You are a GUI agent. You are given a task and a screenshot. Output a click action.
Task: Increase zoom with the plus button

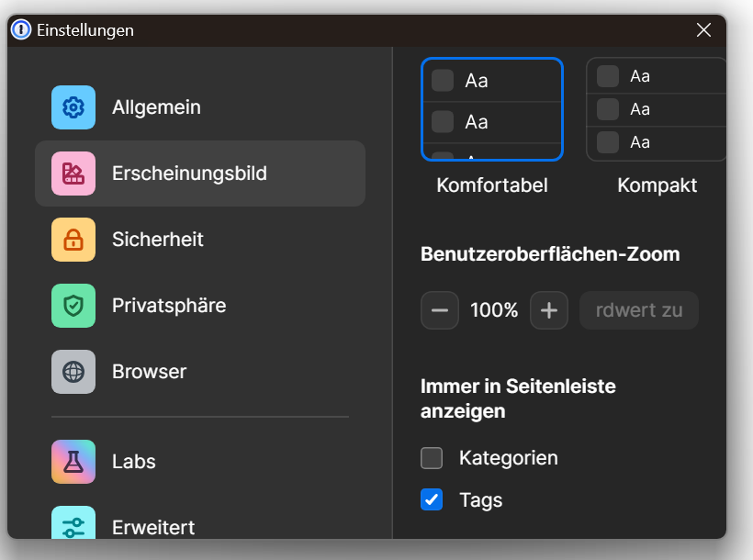549,310
